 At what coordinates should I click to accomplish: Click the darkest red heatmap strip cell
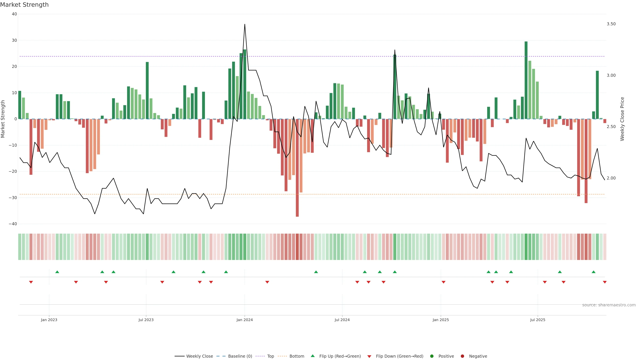297,247
